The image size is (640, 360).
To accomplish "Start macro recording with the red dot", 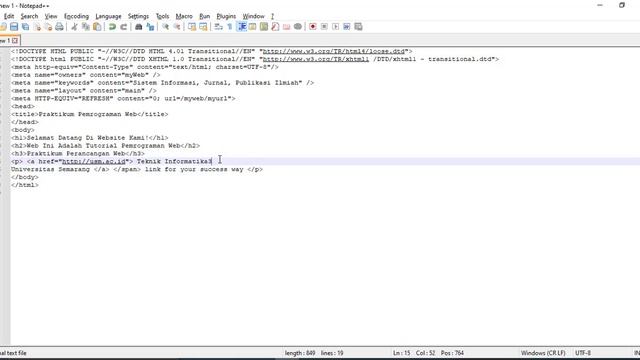I will 313,27.
